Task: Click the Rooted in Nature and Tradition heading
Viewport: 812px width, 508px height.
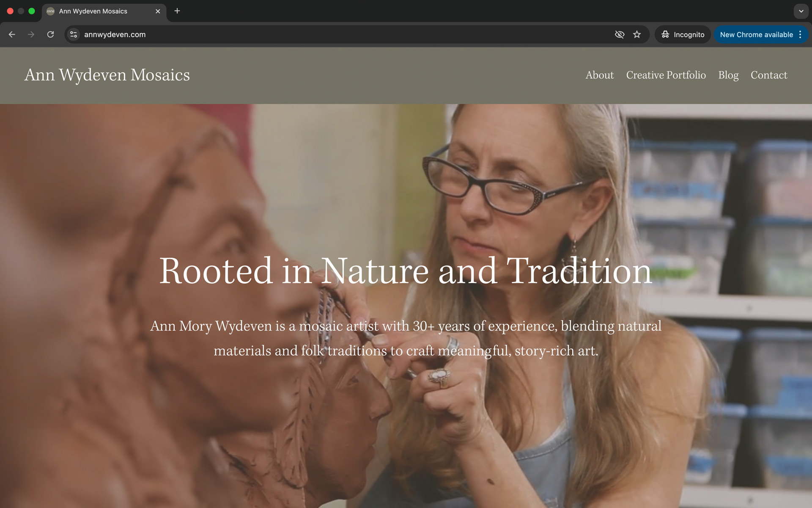Action: pyautogui.click(x=406, y=271)
